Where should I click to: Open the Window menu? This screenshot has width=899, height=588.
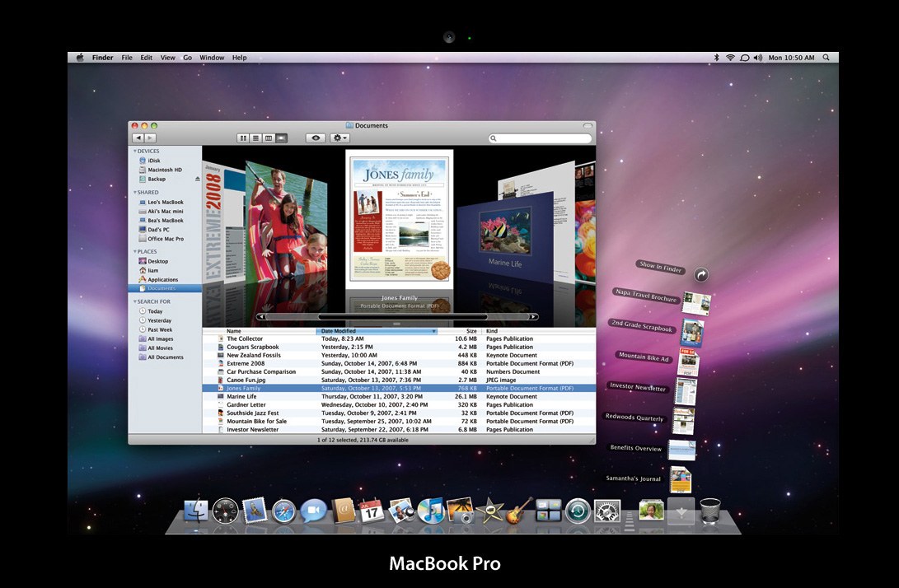(212, 58)
